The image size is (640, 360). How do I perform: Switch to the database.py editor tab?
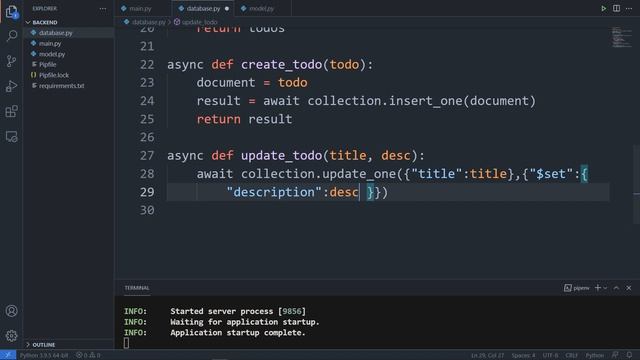(x=203, y=9)
